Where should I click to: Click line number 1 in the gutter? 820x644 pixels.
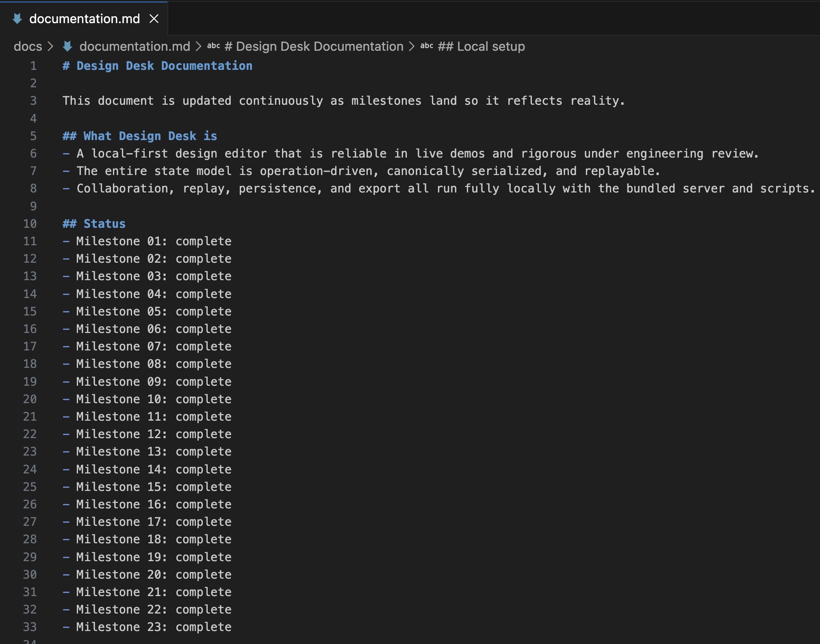click(x=33, y=65)
